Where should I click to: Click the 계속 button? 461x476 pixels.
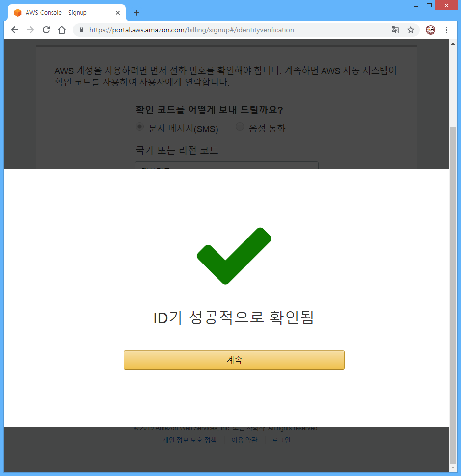pos(234,360)
